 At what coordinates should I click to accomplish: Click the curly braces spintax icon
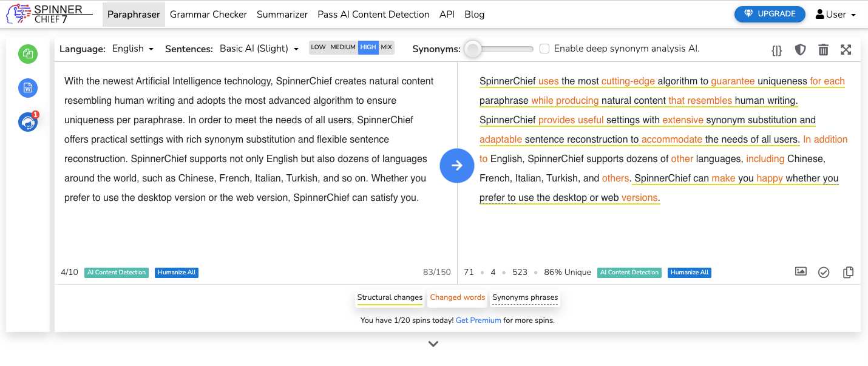point(776,50)
